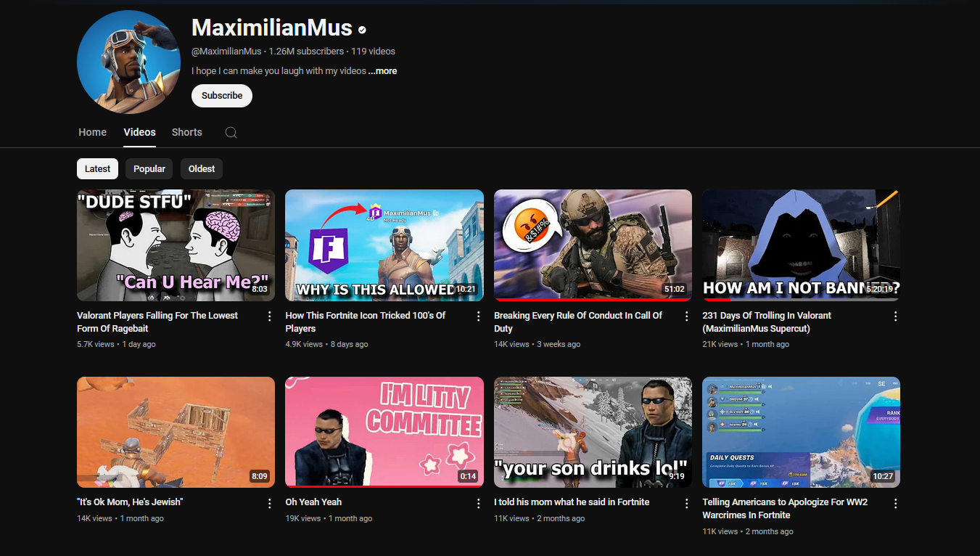Expand the channel description with ...more

click(x=382, y=71)
